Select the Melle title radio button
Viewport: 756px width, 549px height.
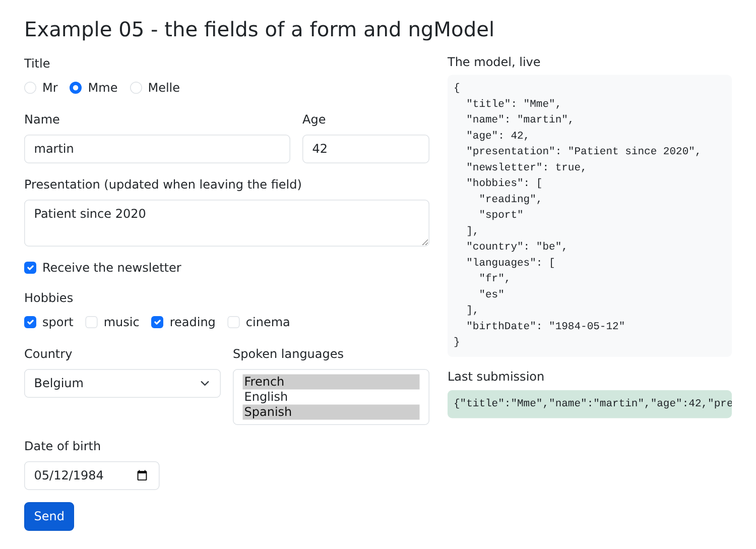coord(136,88)
